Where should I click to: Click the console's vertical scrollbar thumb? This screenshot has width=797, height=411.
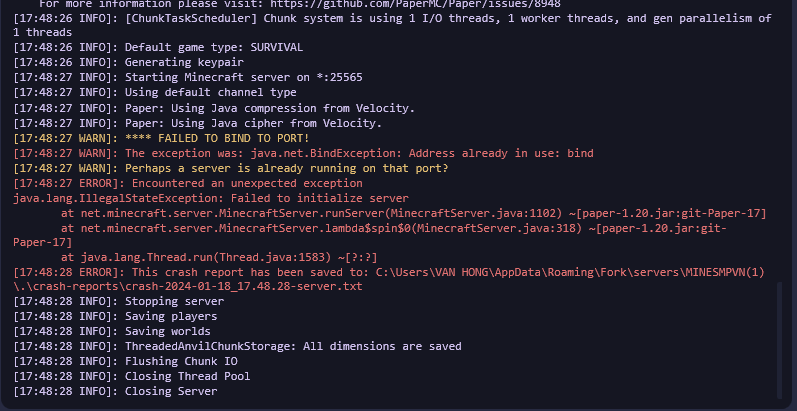click(781, 340)
